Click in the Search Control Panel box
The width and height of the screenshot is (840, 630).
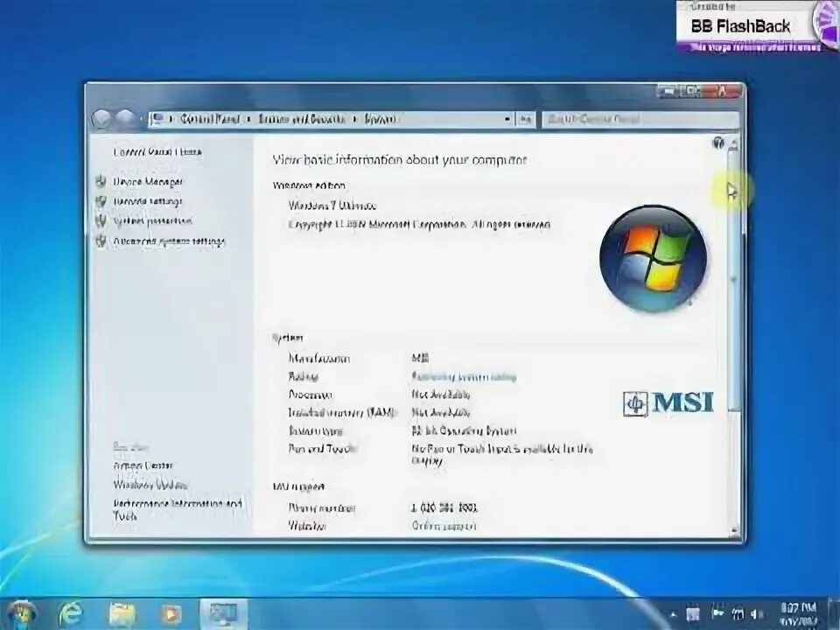[640, 119]
